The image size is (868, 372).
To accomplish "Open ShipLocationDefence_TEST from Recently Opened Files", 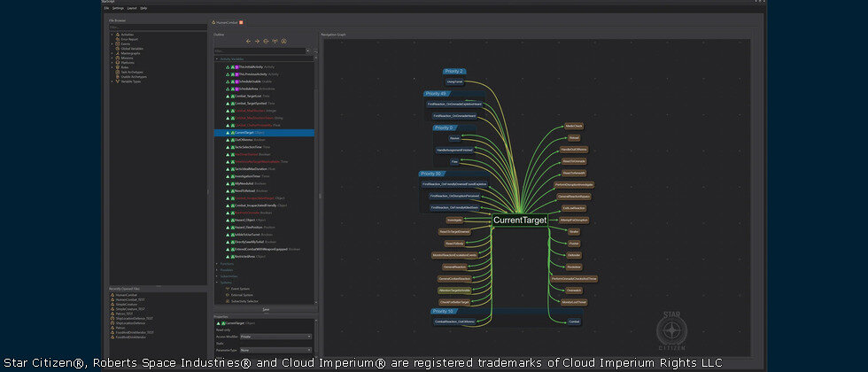I will 134,318.
